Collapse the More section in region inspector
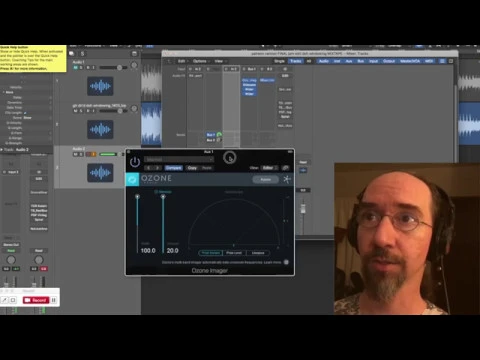480x360 pixels. (4, 92)
